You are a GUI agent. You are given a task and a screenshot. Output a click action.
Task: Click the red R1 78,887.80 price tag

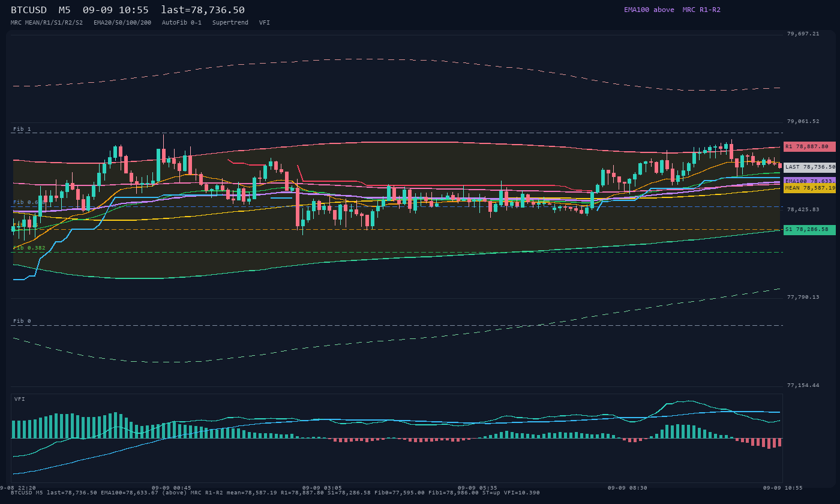[809, 146]
